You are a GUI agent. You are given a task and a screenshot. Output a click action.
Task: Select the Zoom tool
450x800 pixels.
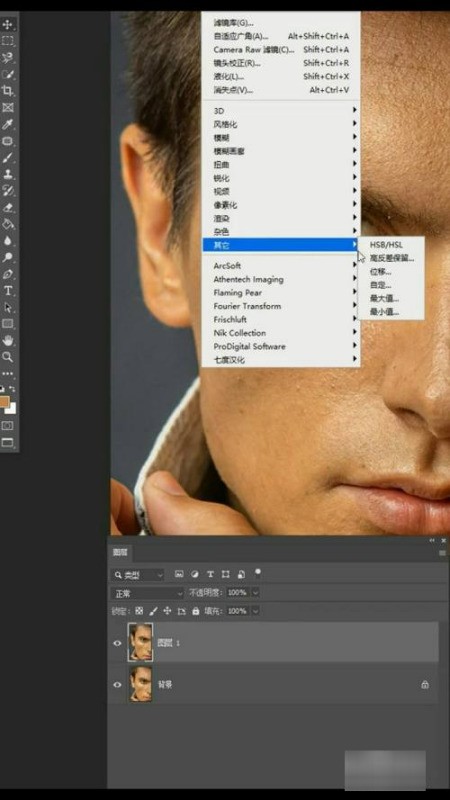(x=8, y=357)
